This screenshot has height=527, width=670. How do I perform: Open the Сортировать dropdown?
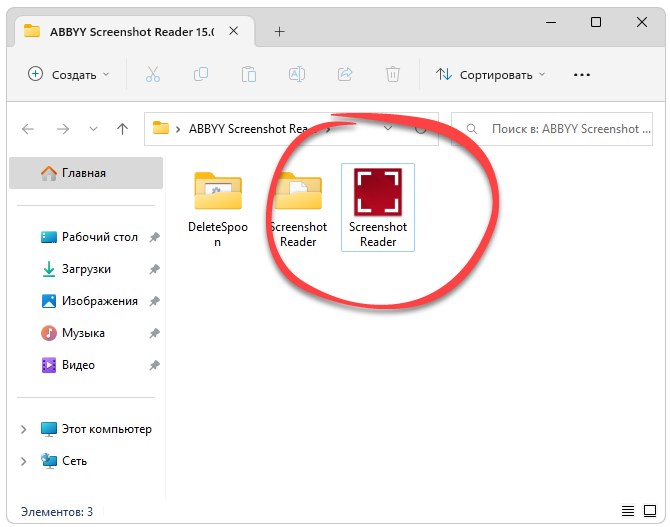[491, 74]
